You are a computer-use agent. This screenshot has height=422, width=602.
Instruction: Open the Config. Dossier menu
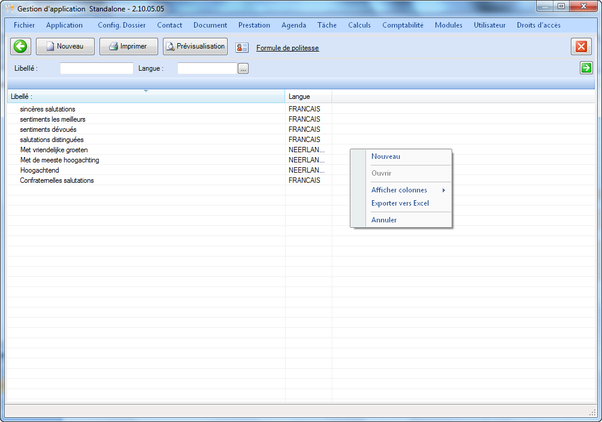[x=121, y=24]
